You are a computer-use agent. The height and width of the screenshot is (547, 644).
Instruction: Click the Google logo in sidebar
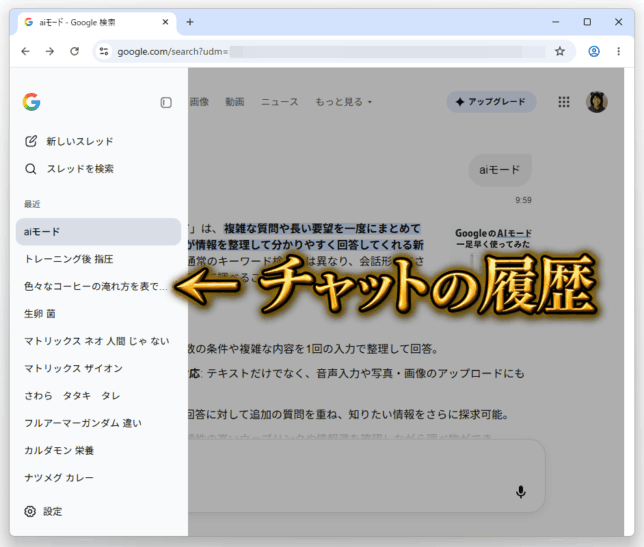tap(32, 102)
